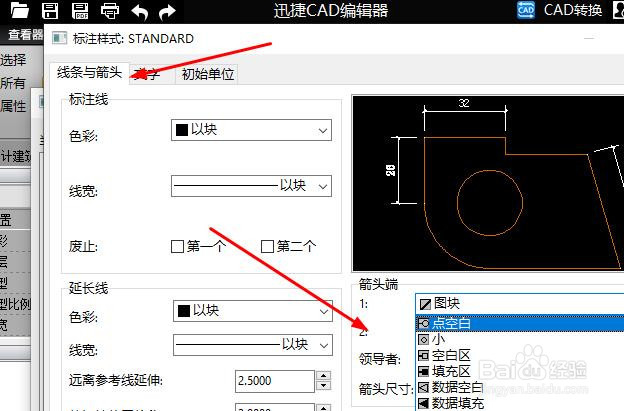Click black color swatch in 标注线 色彩

pos(182,130)
